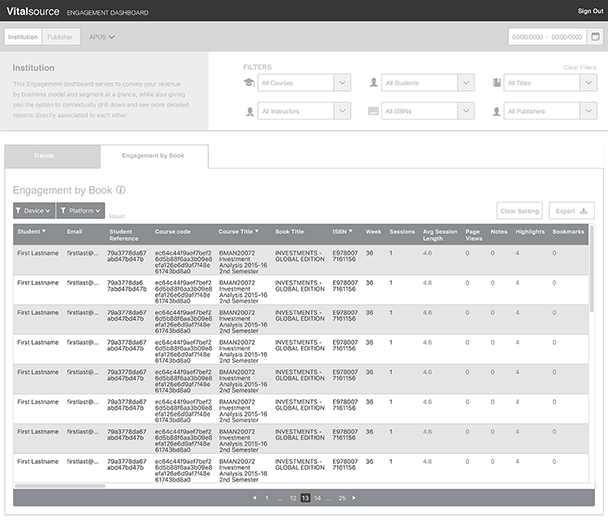The width and height of the screenshot is (608, 521).
Task: Sort the table by Course Title column
Action: pos(238,231)
